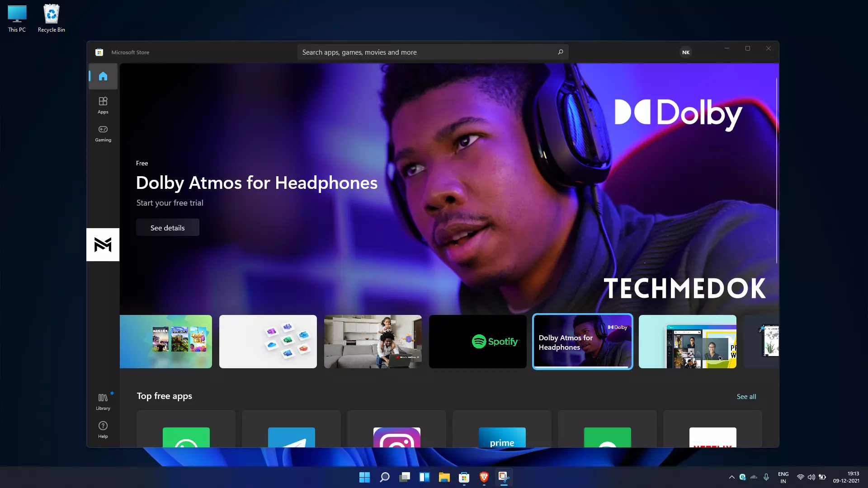
Task: Open the search magnifier icon
Action: click(561, 52)
